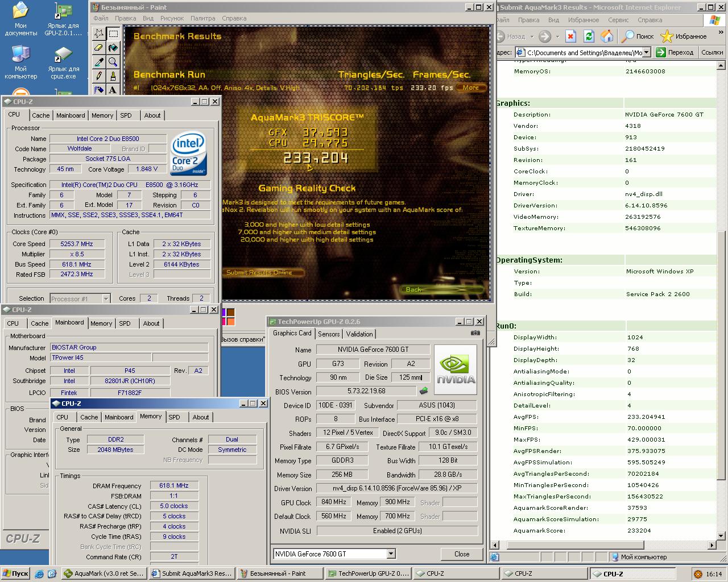Screen dimensions: 728x582
Task: Click the GPU-Z screenshot camera icon
Action: 475,334
